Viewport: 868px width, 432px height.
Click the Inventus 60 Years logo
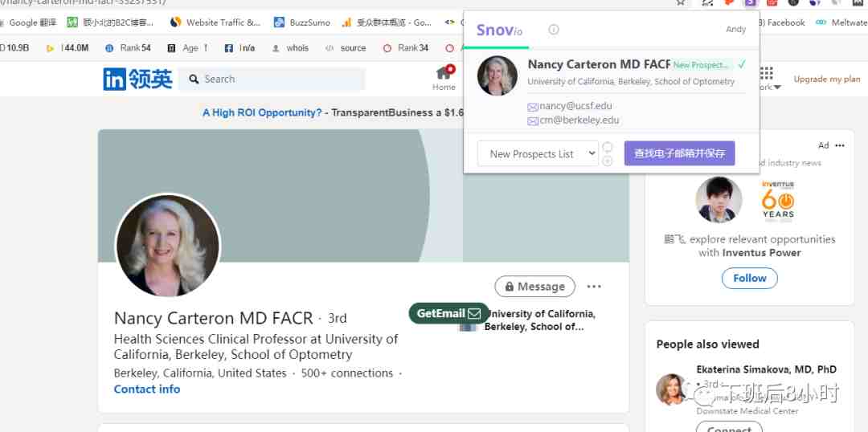tap(778, 200)
